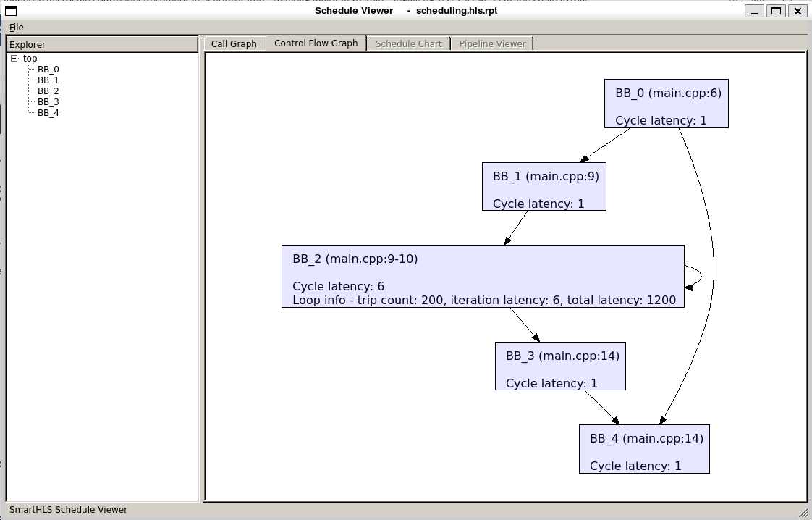812x520 pixels.
Task: Collapse the top tree node
Action: click(14, 59)
